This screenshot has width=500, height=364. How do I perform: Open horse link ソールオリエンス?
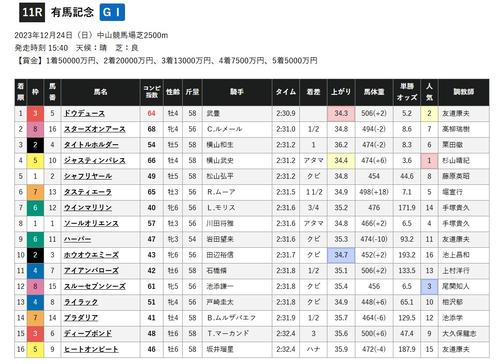tap(91, 223)
